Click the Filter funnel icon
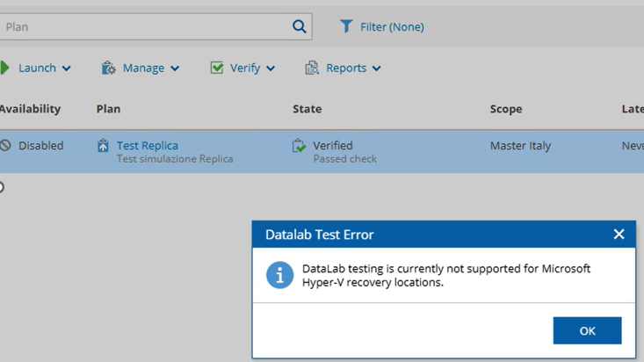The image size is (644, 362). (346, 26)
